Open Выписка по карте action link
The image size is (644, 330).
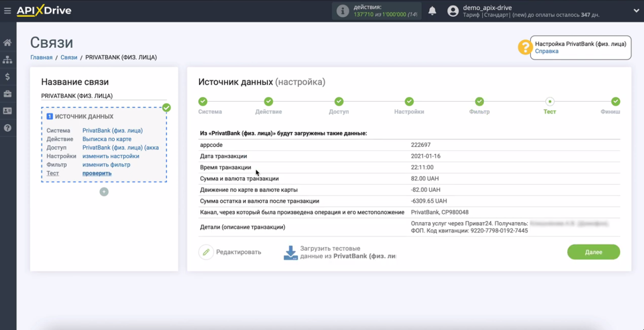[x=107, y=139]
